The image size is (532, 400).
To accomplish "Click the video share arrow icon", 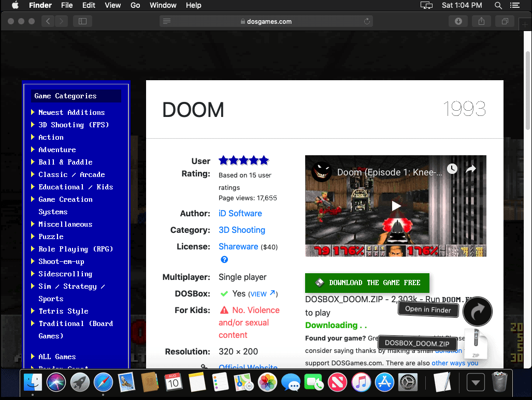I will tap(471, 169).
